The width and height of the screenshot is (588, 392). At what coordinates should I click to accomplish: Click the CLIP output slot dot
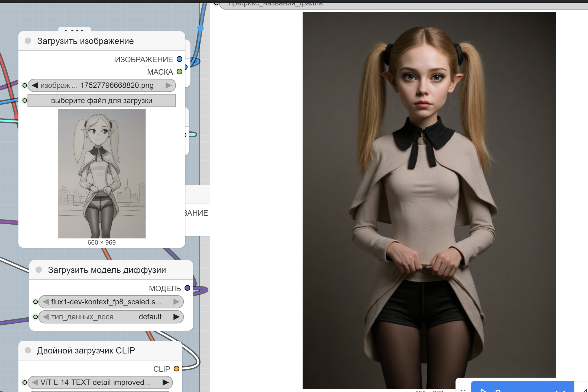[x=176, y=369]
